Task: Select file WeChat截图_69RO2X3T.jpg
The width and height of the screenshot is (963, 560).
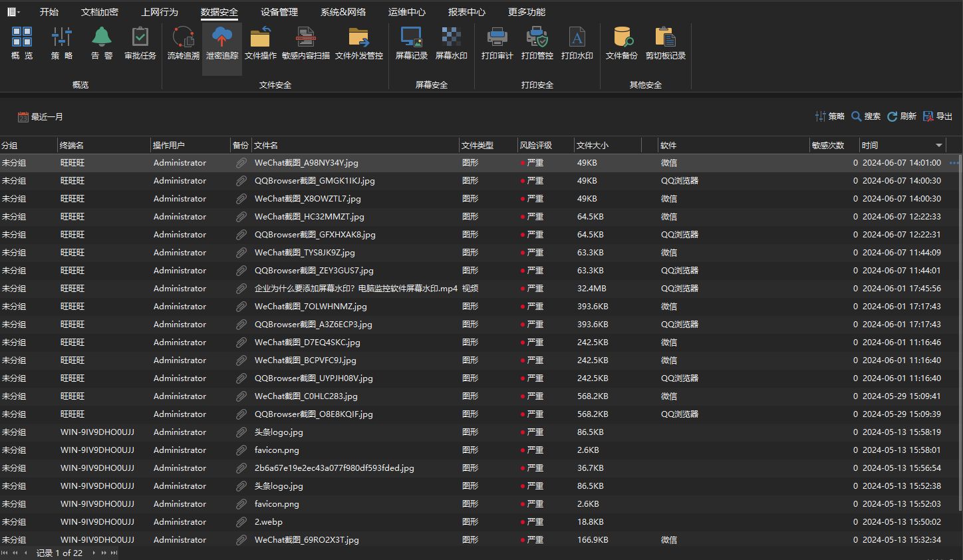Action: pos(307,540)
